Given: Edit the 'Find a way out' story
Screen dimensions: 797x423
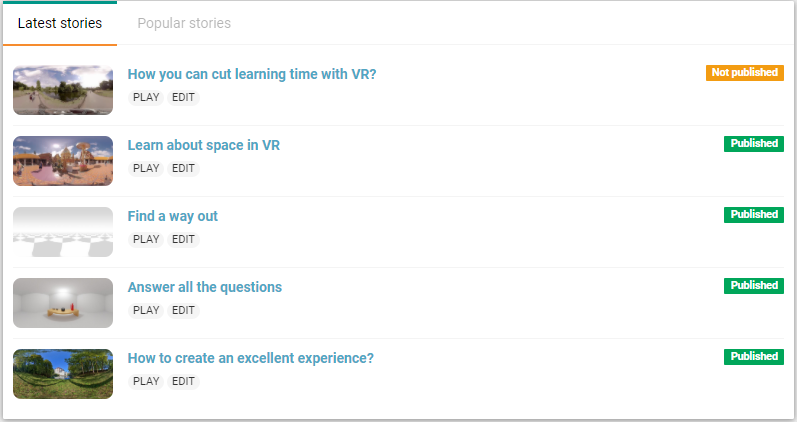Looking at the screenshot, I should click(183, 239).
